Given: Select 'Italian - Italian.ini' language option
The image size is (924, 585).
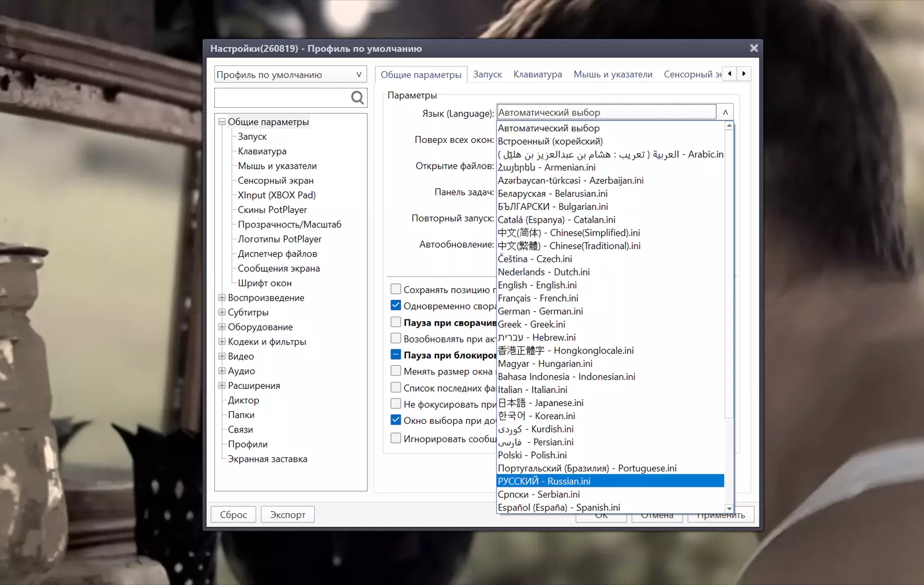Looking at the screenshot, I should click(x=610, y=390).
